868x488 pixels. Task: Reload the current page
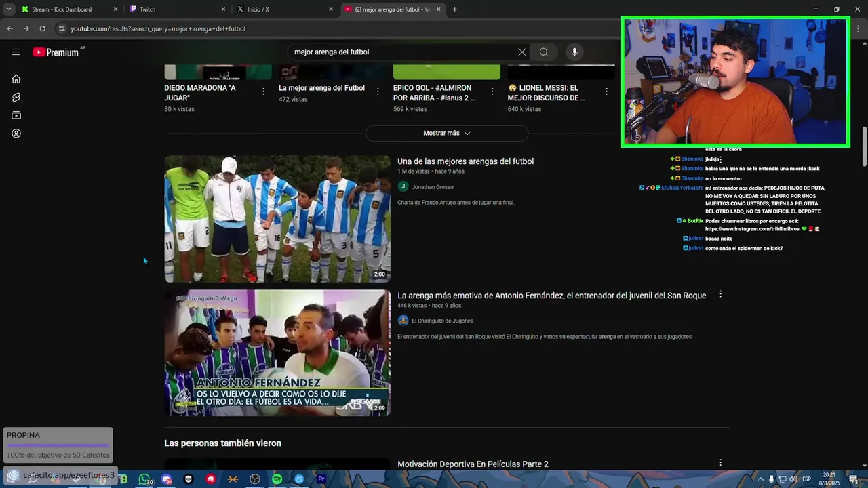click(x=42, y=28)
